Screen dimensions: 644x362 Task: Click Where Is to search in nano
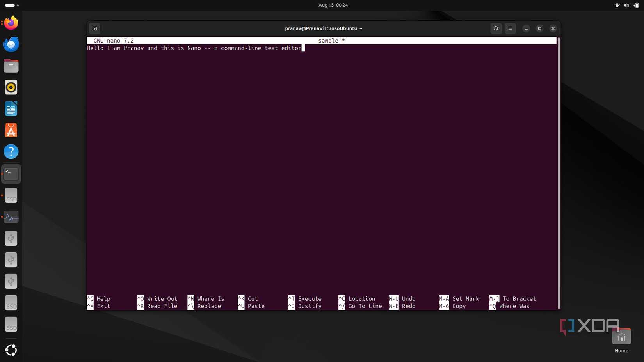211,299
